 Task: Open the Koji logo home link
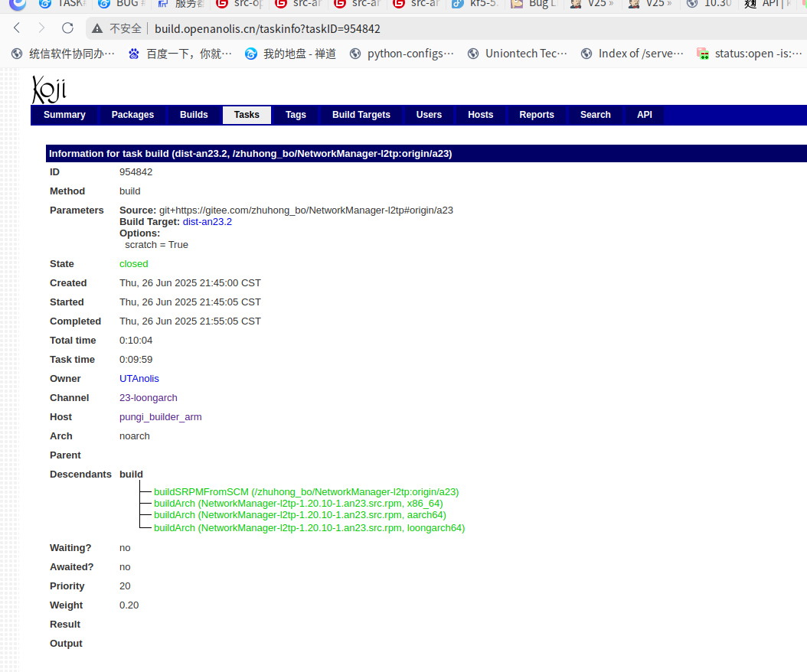[48, 89]
